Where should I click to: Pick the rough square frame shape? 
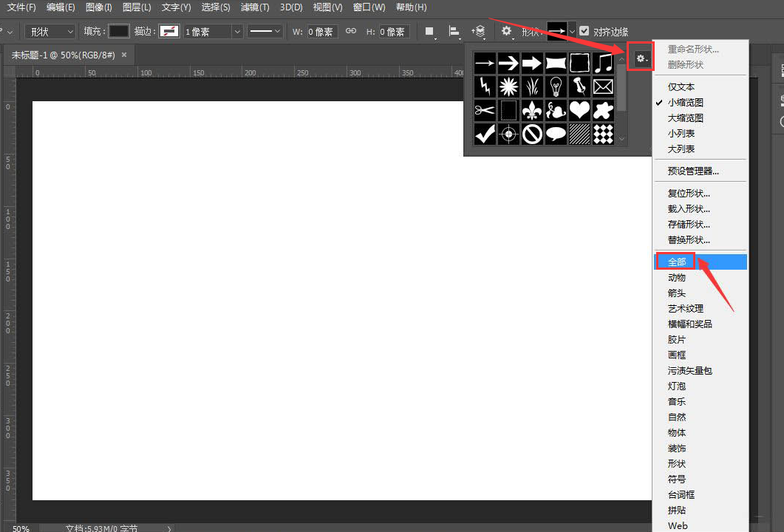click(579, 64)
